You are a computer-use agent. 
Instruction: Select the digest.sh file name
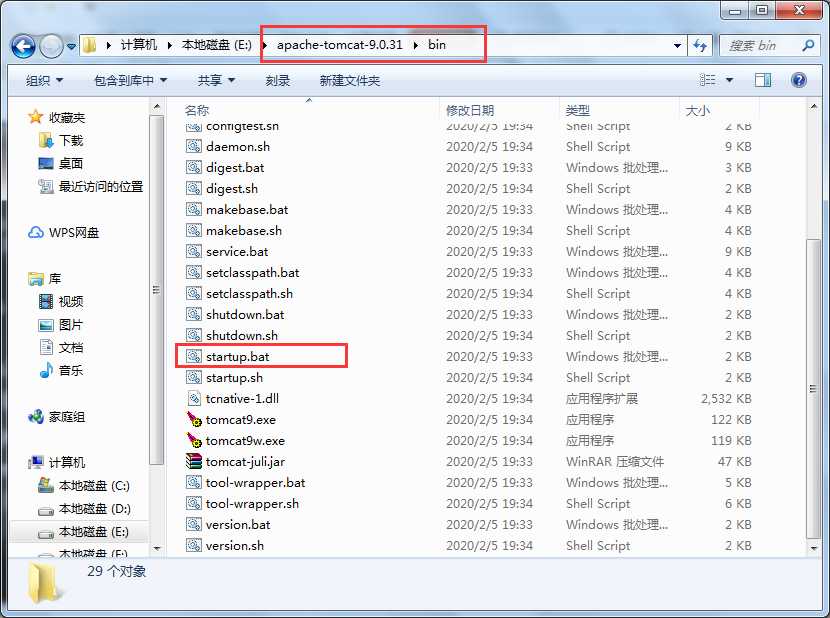[x=232, y=189]
